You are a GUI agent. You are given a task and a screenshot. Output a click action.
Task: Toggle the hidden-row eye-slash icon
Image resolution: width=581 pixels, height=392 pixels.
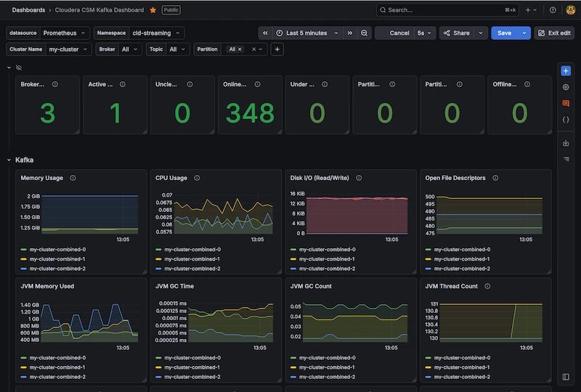pyautogui.click(x=19, y=68)
